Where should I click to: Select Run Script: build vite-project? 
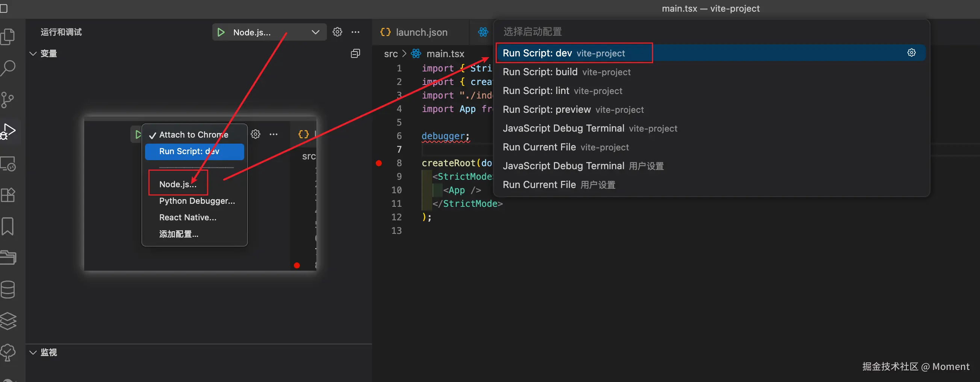(710, 72)
